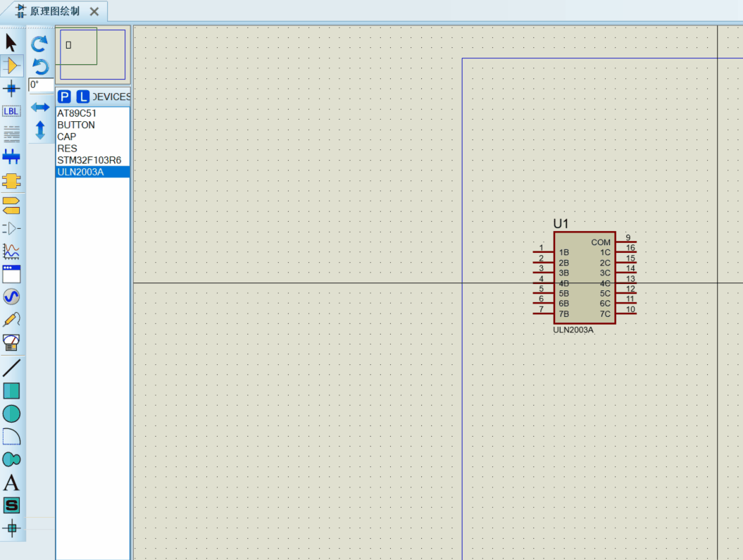Rotate component anti-clockwise

point(40,67)
